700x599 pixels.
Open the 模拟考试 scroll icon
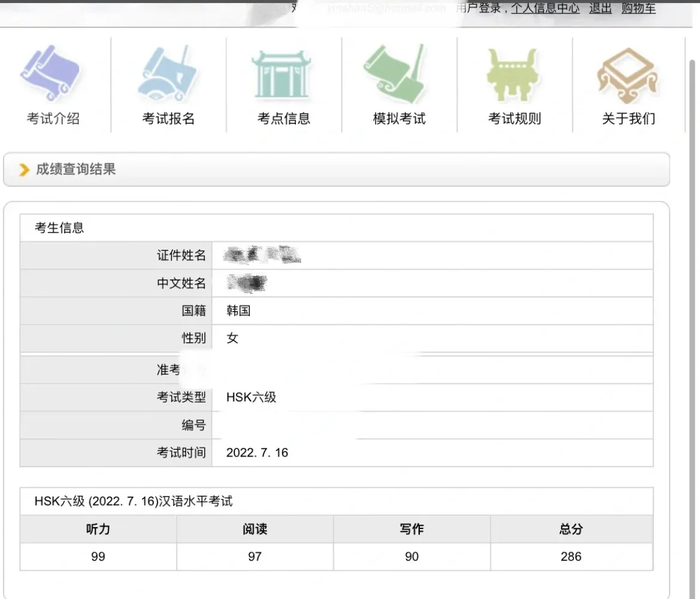click(x=395, y=74)
